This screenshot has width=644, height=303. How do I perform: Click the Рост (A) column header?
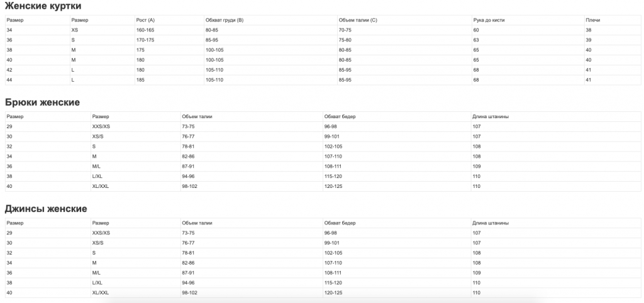(x=145, y=20)
